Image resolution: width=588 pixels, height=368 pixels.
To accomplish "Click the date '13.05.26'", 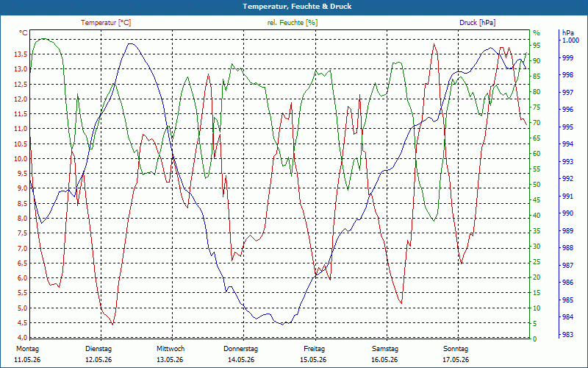I will [170, 360].
